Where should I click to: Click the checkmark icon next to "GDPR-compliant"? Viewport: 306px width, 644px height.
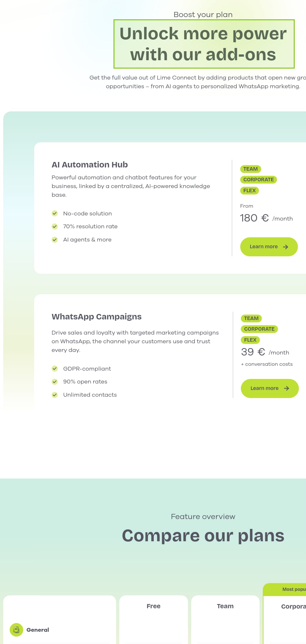(x=55, y=369)
